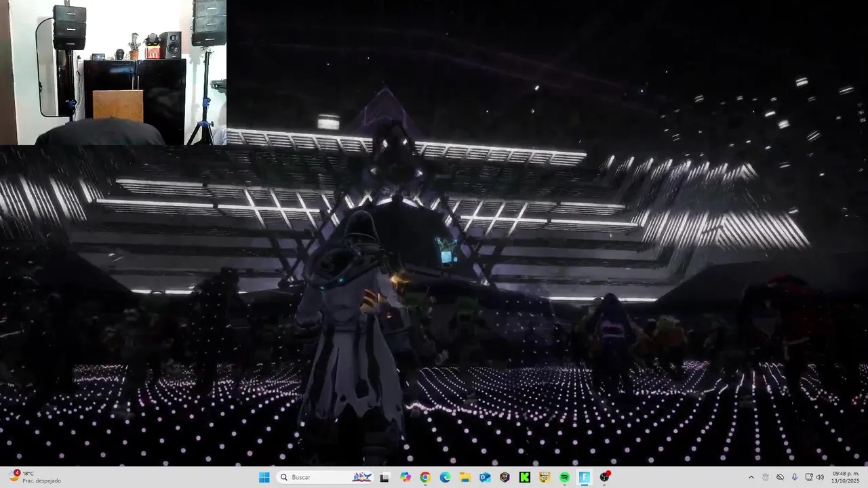Open the weather widget showing 18°C
Image resolution: width=868 pixels, height=488 pixels.
pyautogui.click(x=35, y=477)
